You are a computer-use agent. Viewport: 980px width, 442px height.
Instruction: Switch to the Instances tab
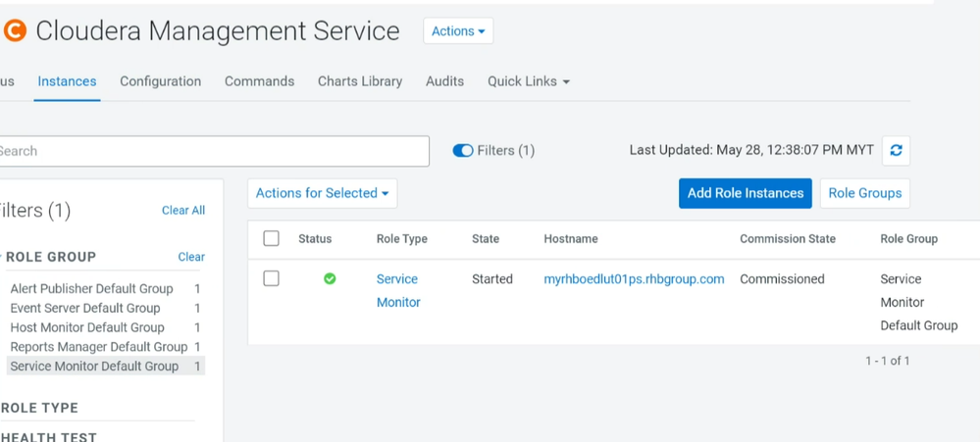pyautogui.click(x=67, y=81)
